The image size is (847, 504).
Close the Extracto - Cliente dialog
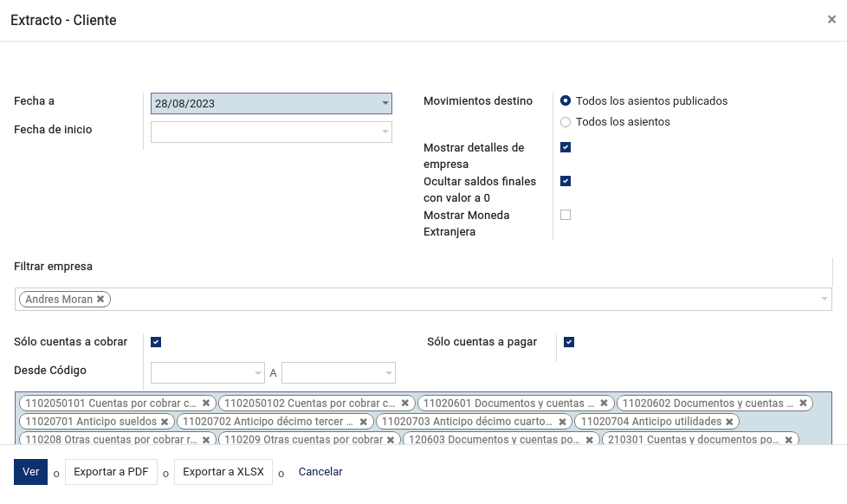(831, 19)
